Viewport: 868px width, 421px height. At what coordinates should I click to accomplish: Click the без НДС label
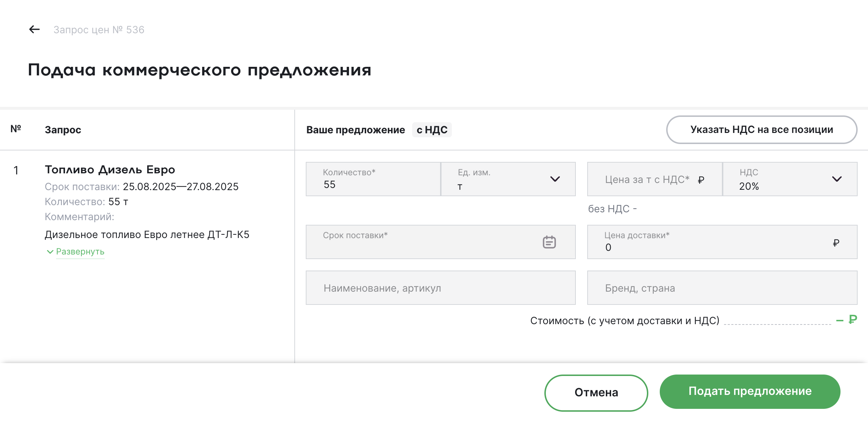(x=612, y=209)
